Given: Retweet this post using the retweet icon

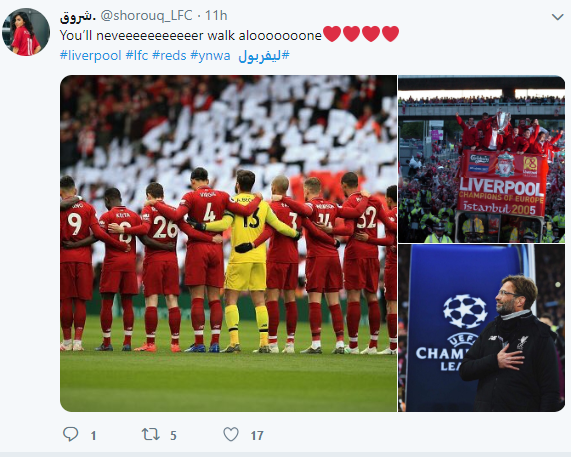Looking at the screenshot, I should [150, 434].
